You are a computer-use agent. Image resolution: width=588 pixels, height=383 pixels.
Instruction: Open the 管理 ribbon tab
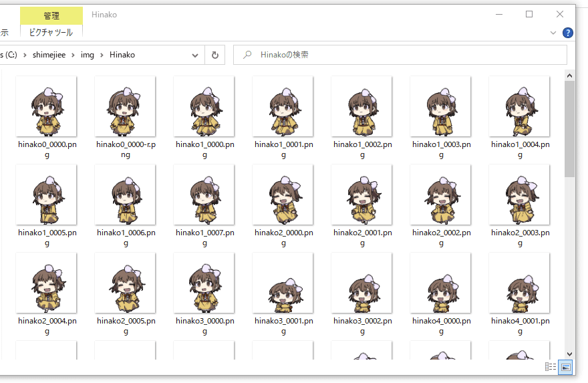51,15
